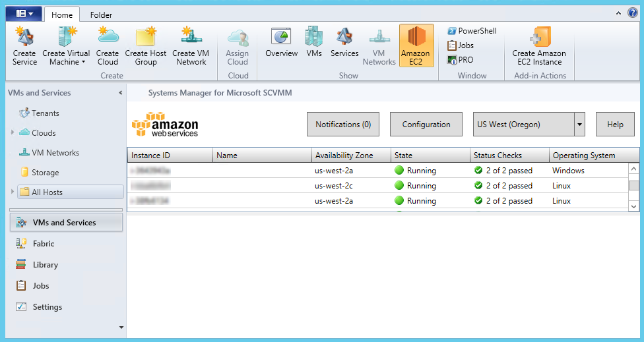This screenshot has height=342, width=644.
Task: Collapse the VMs and Services navigation pane
Action: coord(120,93)
